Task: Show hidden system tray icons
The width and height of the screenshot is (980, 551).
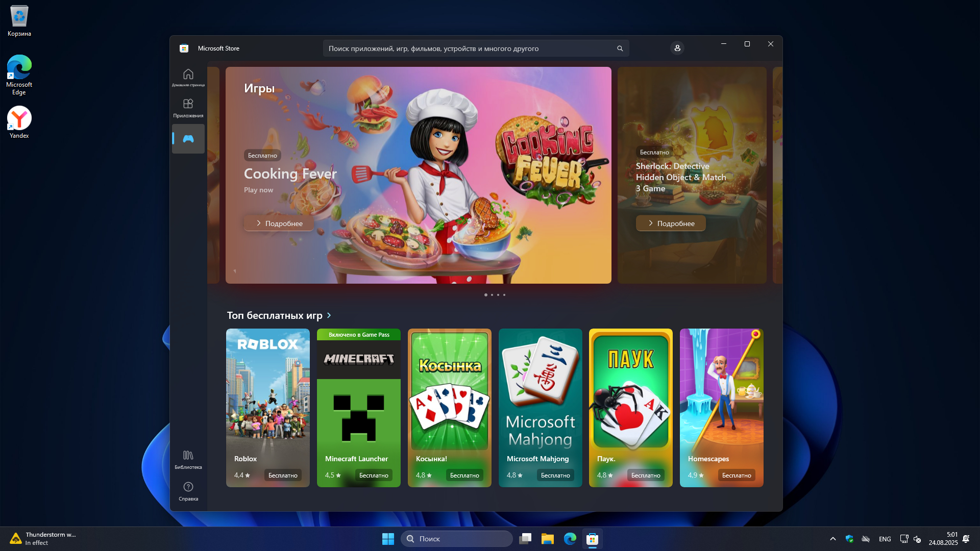Action: click(x=832, y=539)
